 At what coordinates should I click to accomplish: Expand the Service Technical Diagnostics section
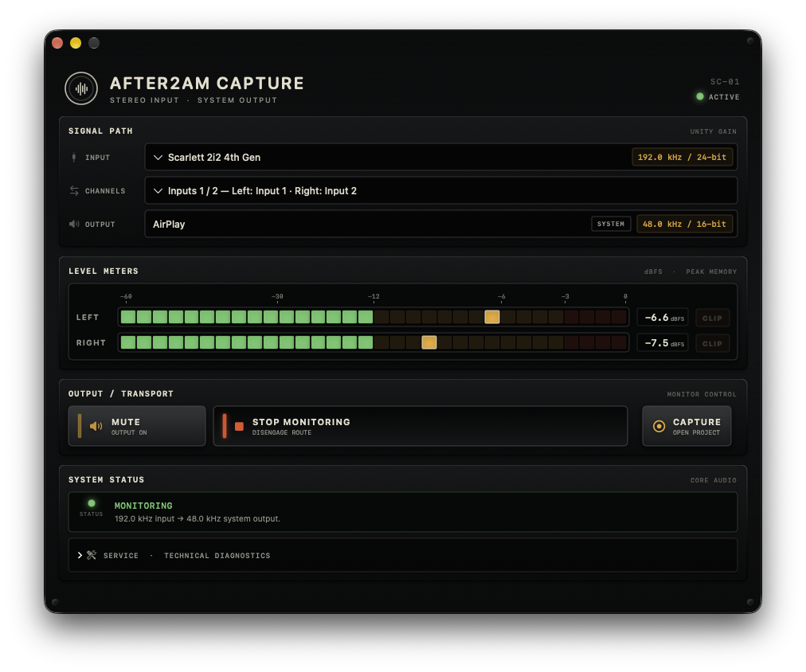[403, 555]
